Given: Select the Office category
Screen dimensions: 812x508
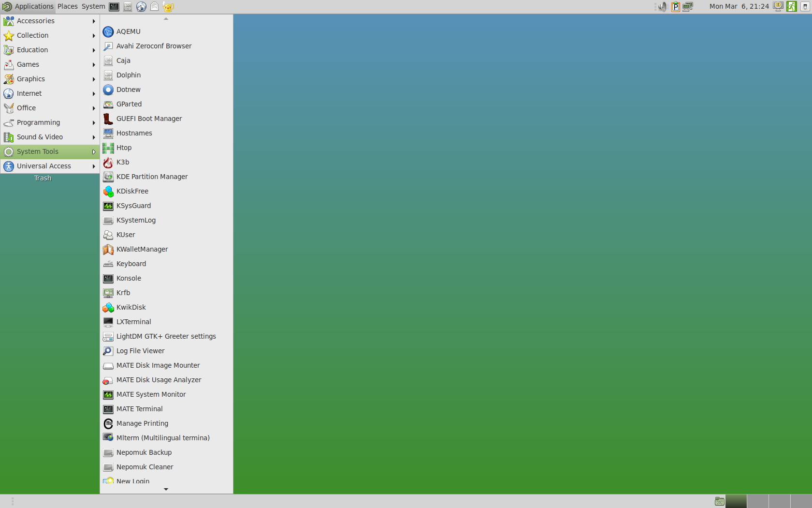Looking at the screenshot, I should [x=50, y=108].
